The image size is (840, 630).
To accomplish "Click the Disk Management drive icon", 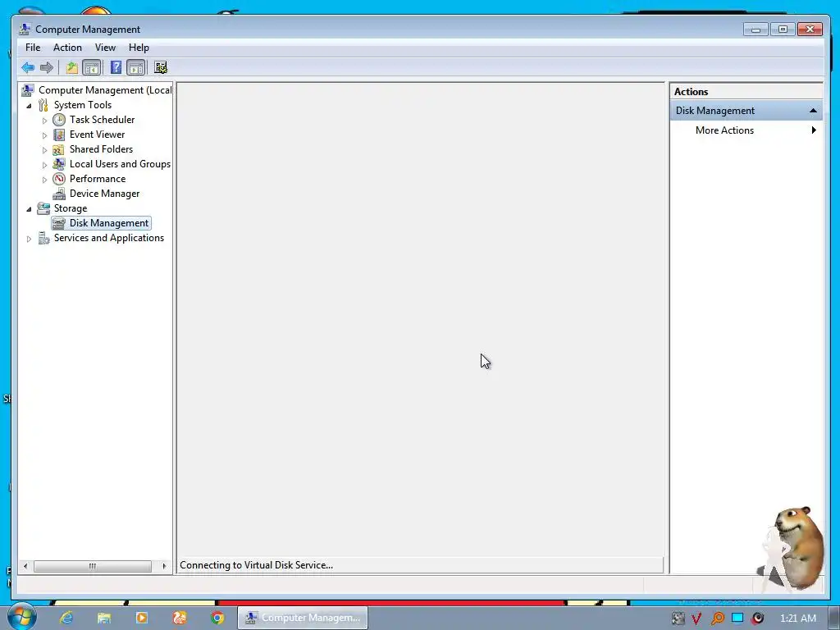I will coord(59,223).
